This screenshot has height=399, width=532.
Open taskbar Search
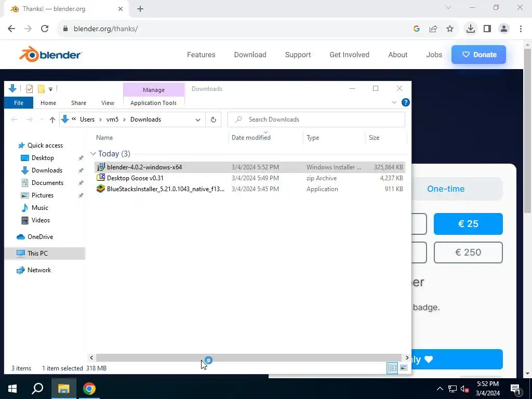(37, 389)
